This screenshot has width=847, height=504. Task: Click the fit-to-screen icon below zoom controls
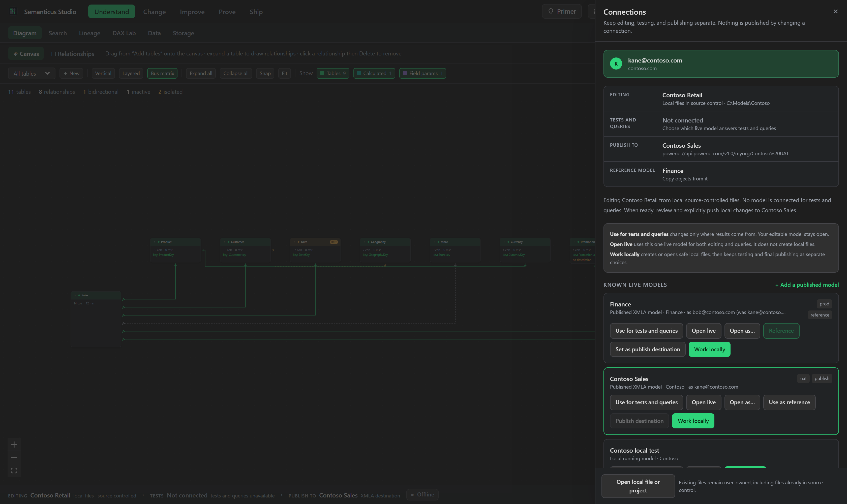[14, 470]
